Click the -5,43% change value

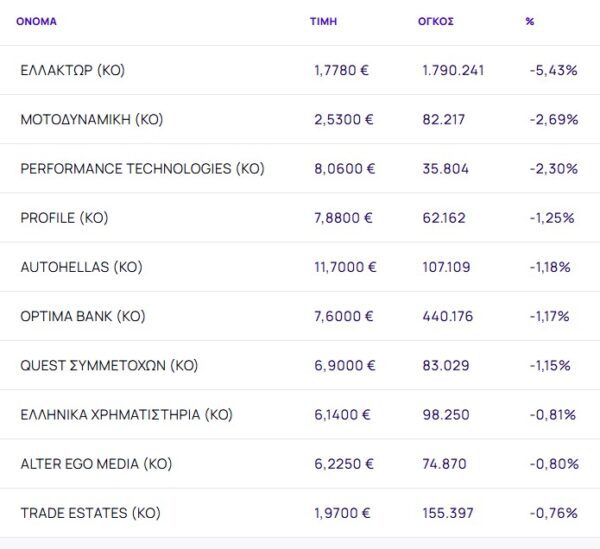point(553,70)
